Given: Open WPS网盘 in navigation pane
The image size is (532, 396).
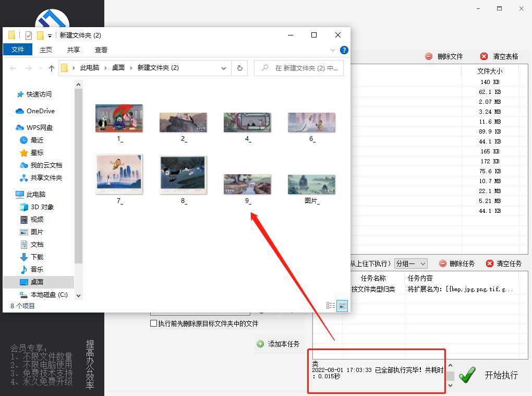Looking at the screenshot, I should pos(39,128).
